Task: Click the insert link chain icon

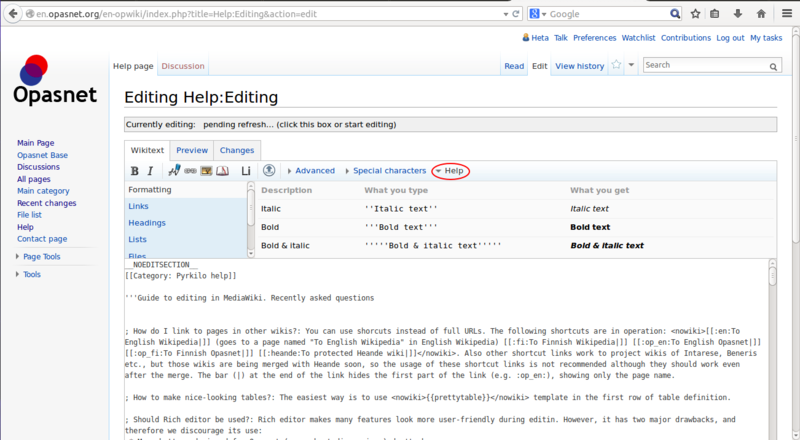Action: pyautogui.click(x=191, y=171)
